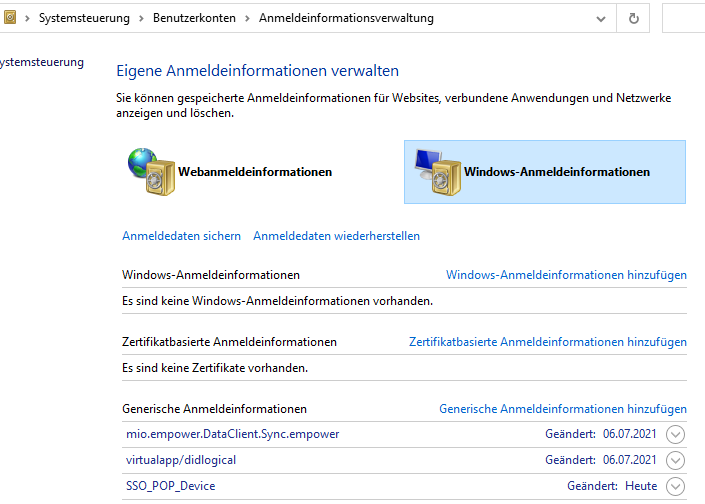This screenshot has height=504, width=705.
Task: Select Webanmeldeinformationen tab
Action: point(230,172)
